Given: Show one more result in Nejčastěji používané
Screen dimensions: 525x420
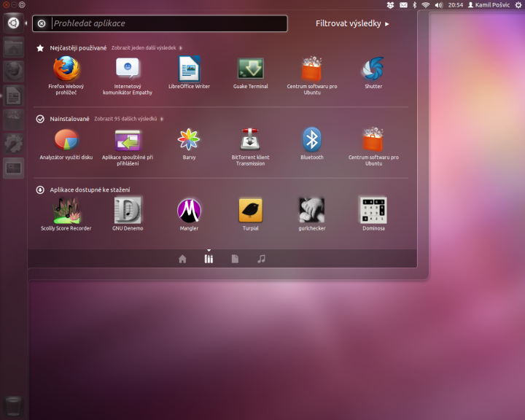Looking at the screenshot, I should pyautogui.click(x=147, y=48).
